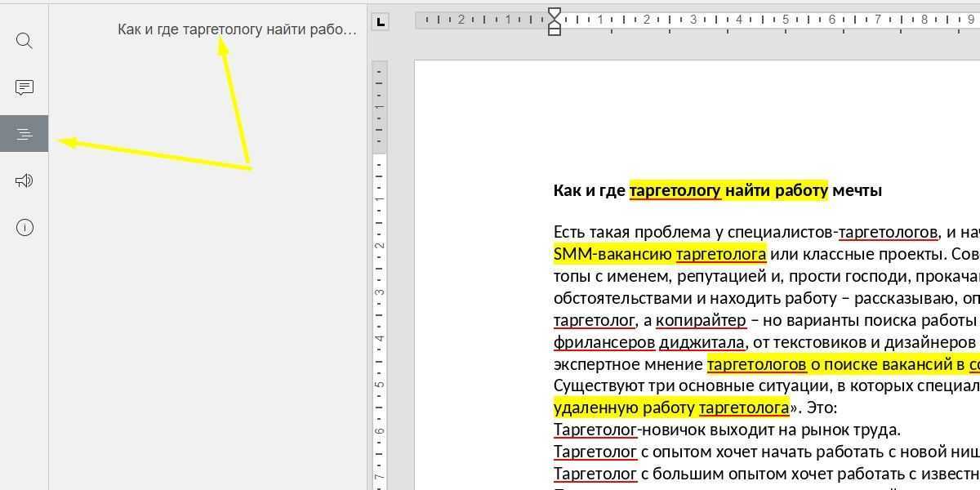
Task: Select the heading 'Как и где таргетологу найти рабо…'
Action: (237, 29)
